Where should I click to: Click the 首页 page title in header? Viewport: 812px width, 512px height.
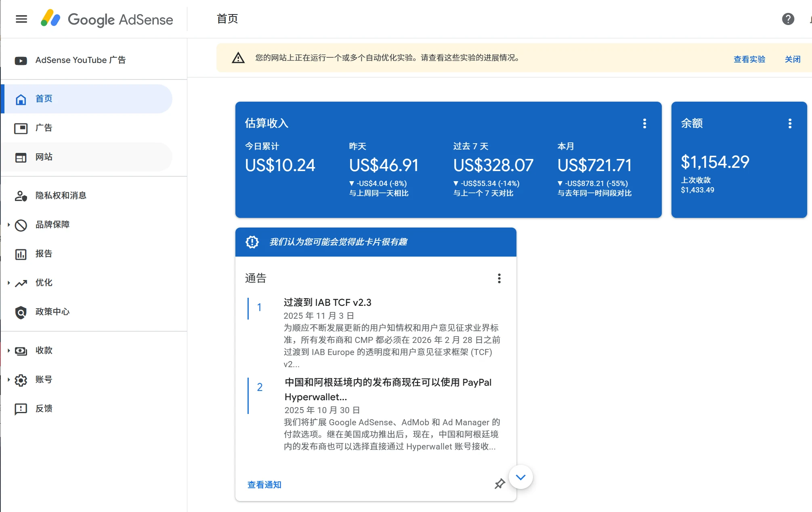pos(227,19)
